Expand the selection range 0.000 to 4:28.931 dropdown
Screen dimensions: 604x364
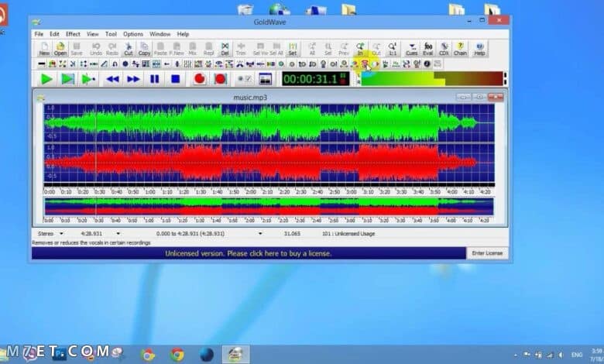pos(260,233)
